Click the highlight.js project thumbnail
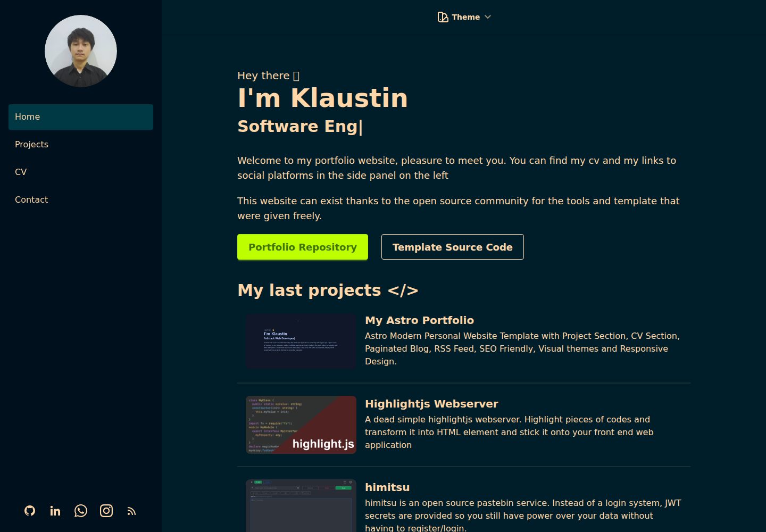766x532 pixels. click(301, 425)
